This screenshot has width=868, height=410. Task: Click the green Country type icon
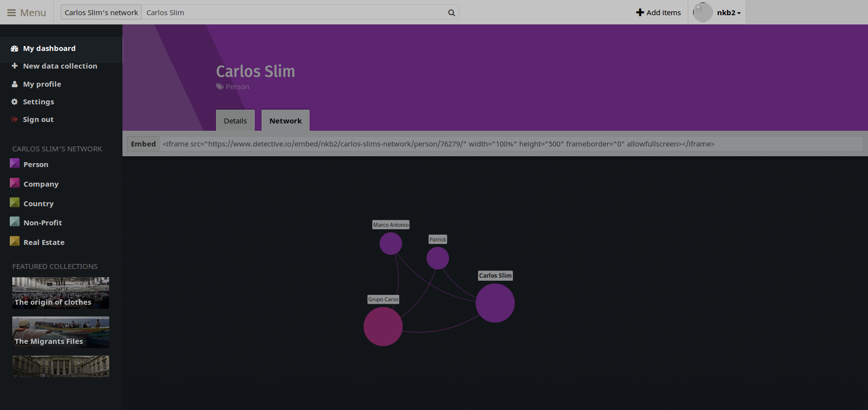(15, 202)
